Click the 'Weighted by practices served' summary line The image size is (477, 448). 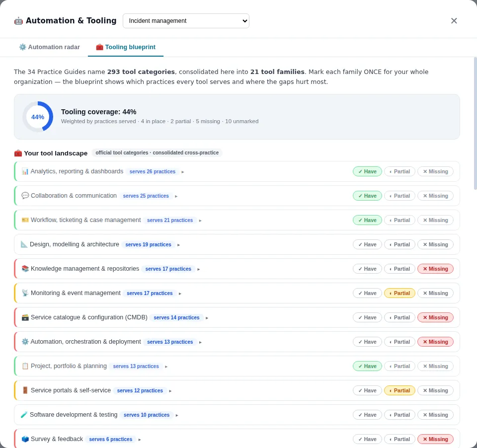pyautogui.click(x=159, y=121)
